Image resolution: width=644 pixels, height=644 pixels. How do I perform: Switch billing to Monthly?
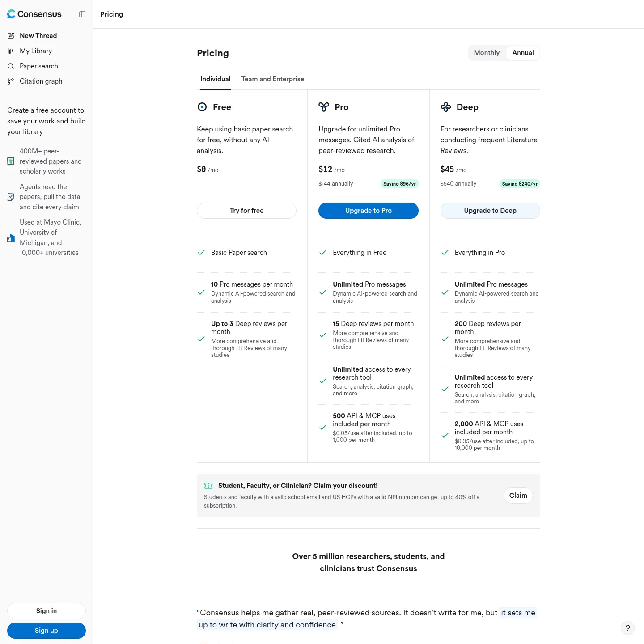487,53
